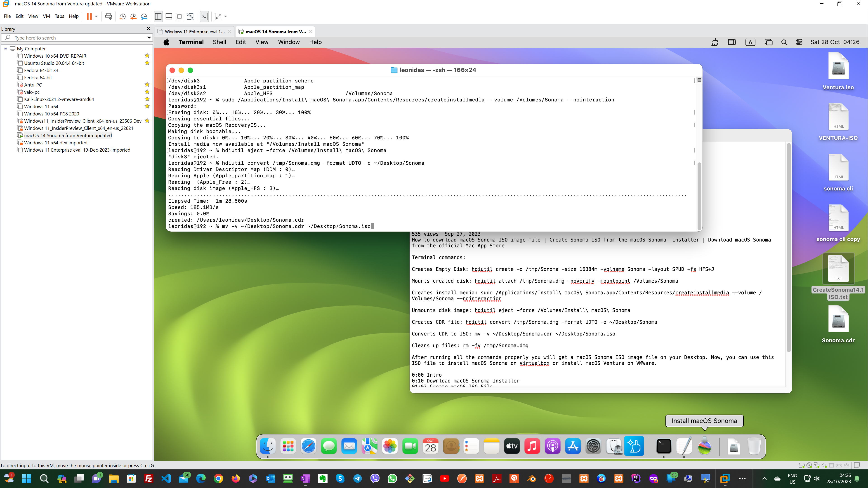868x488 pixels.
Task: Open Apple TV app in the Dock
Action: [512, 446]
